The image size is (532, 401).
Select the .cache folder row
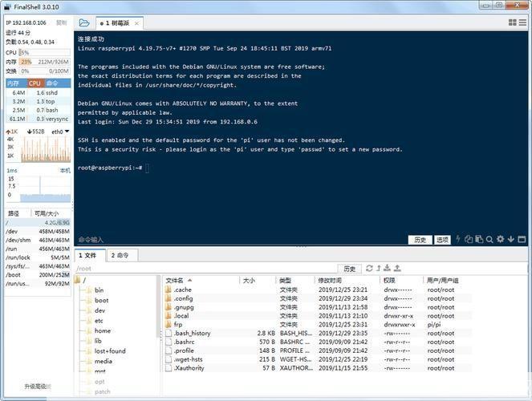317,290
